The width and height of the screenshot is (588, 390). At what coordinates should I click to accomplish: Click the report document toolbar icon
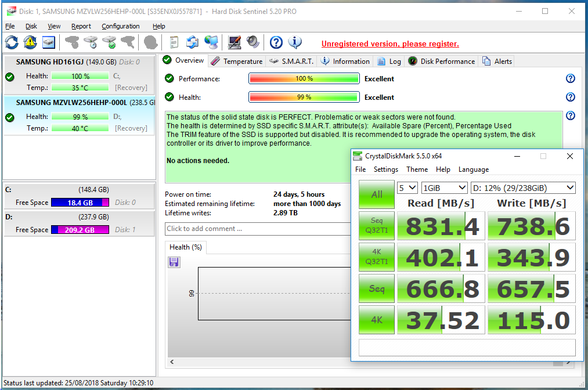point(174,42)
